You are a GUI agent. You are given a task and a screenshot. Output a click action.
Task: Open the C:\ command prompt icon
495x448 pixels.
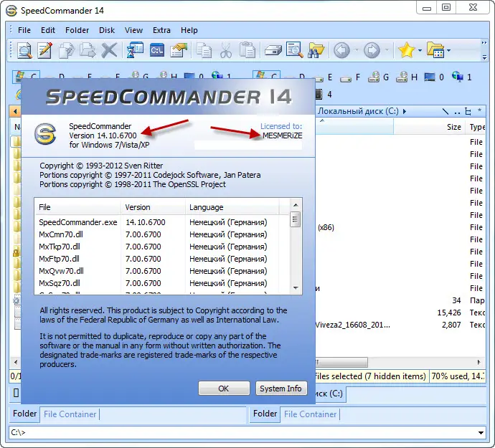click(157, 50)
